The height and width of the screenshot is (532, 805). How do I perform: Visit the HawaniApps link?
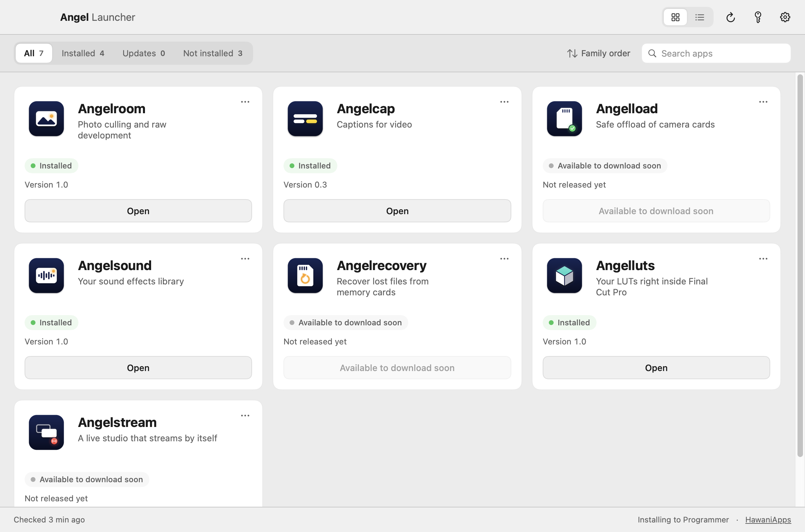coord(768,520)
